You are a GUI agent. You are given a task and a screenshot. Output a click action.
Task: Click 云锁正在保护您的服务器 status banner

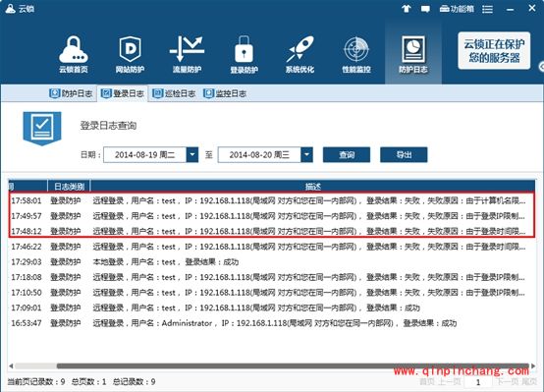(494, 51)
